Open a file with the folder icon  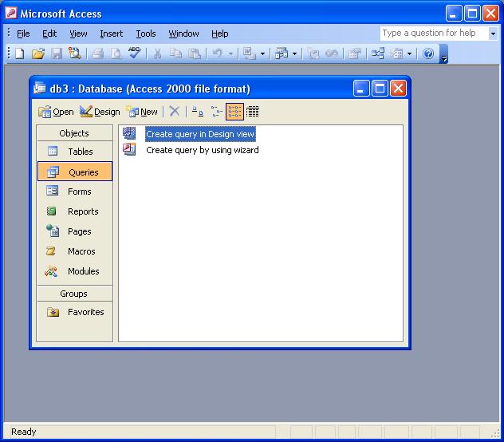[x=38, y=53]
